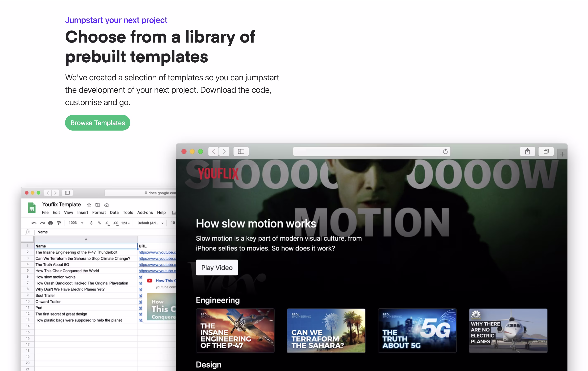
Task: Select cell 'How This Chair Conquered the World'
Action: [x=86, y=271]
